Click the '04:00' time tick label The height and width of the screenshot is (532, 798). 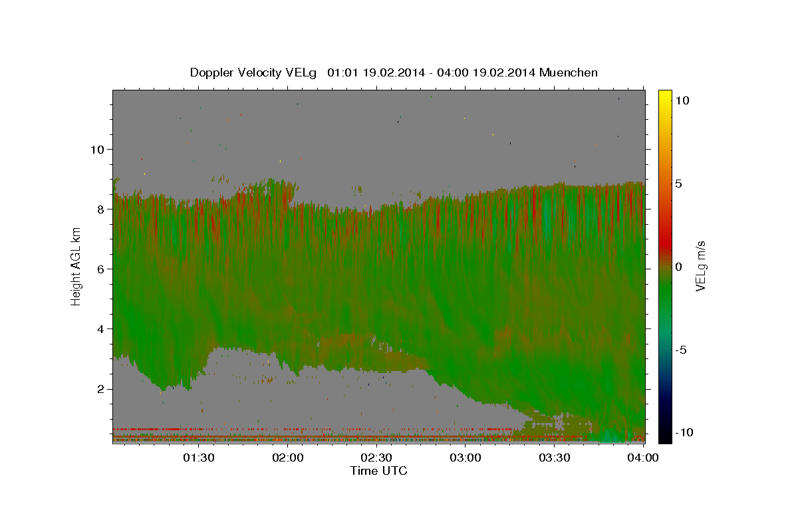643,458
